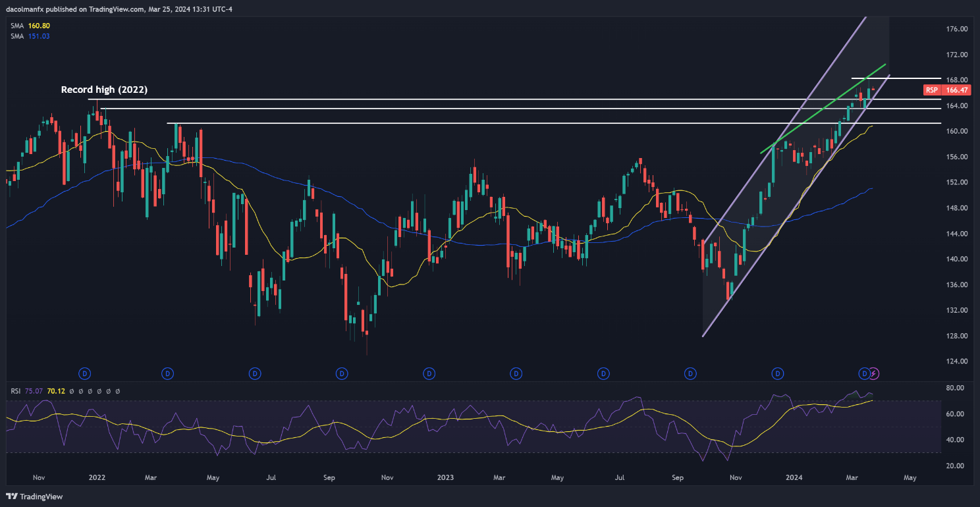Select the yellow SMA 160.80 legend
Image resolution: width=980 pixels, height=507 pixels.
click(30, 26)
